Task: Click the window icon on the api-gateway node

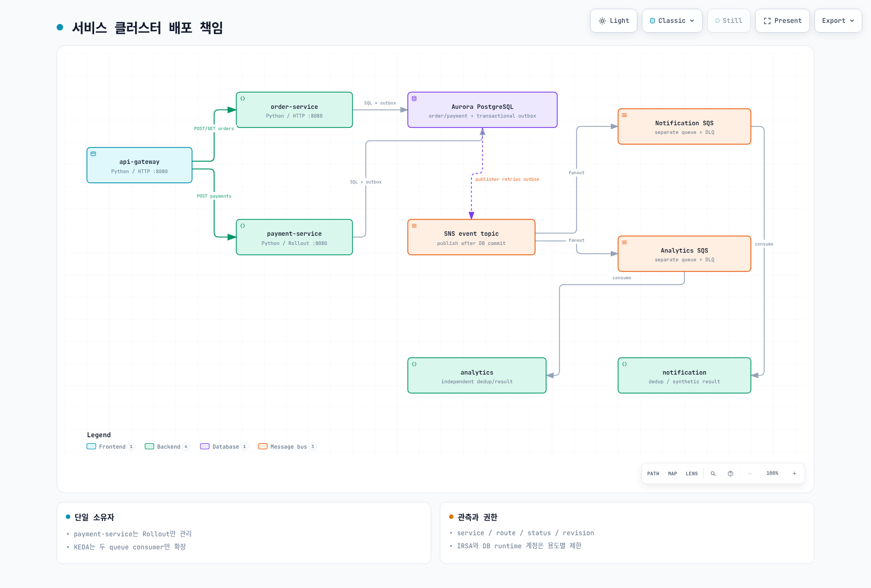Action: point(93,154)
